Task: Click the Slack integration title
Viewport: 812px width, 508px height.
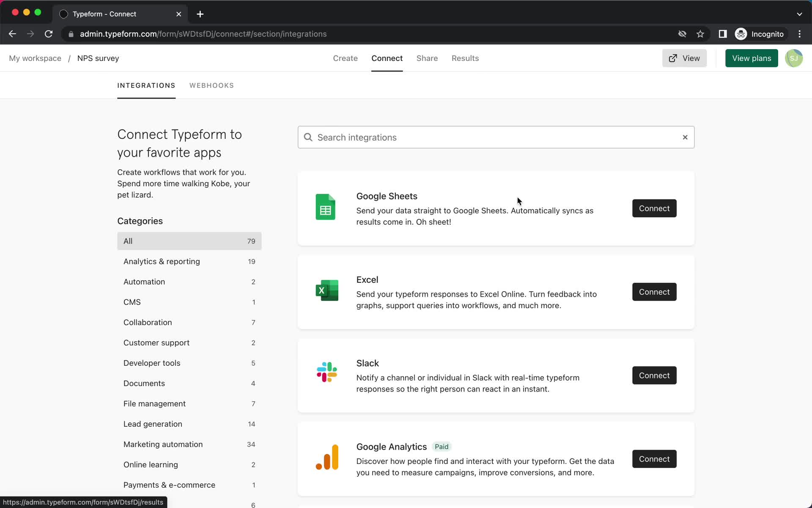Action: 368,363
